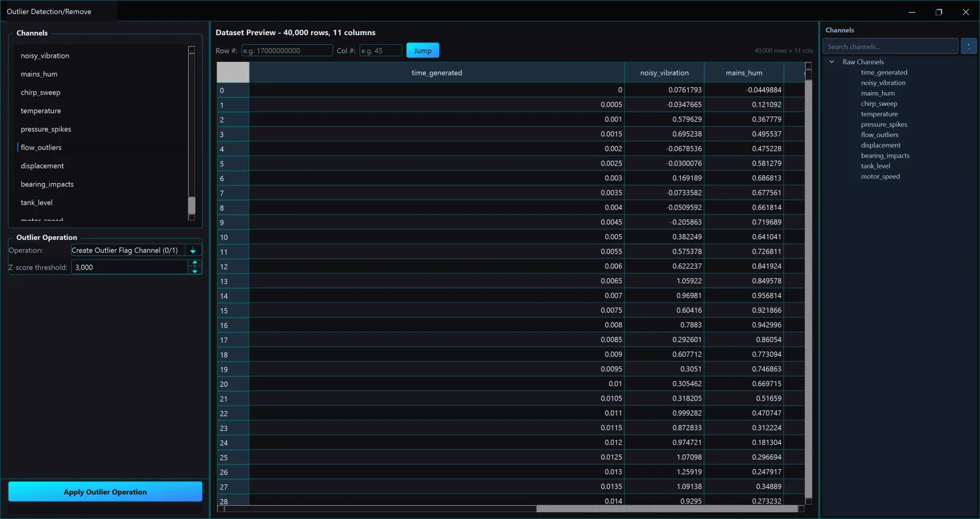
Task: Select chirp_sweep in Raw Channels tree
Action: click(x=879, y=104)
